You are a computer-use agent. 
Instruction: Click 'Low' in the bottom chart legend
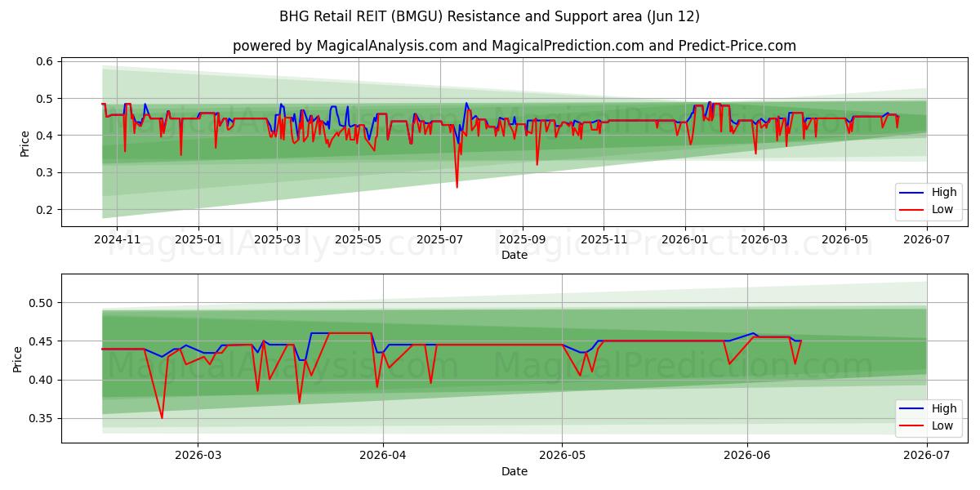(942, 425)
